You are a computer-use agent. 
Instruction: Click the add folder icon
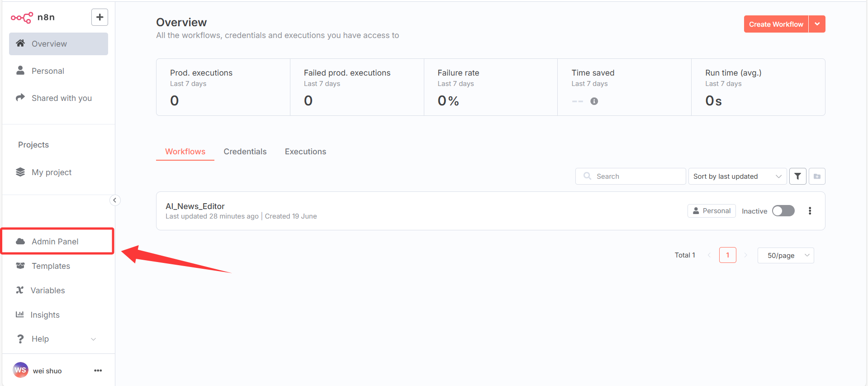[817, 176]
